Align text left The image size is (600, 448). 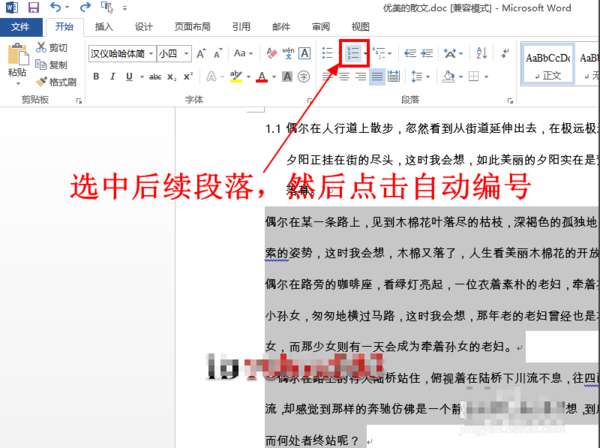[327, 77]
